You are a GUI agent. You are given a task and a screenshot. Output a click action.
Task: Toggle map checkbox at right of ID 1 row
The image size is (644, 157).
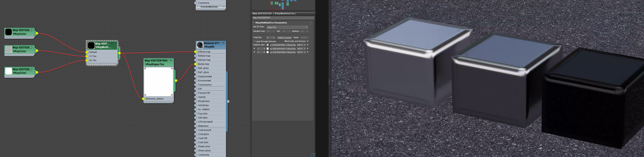pyautogui.click(x=307, y=48)
